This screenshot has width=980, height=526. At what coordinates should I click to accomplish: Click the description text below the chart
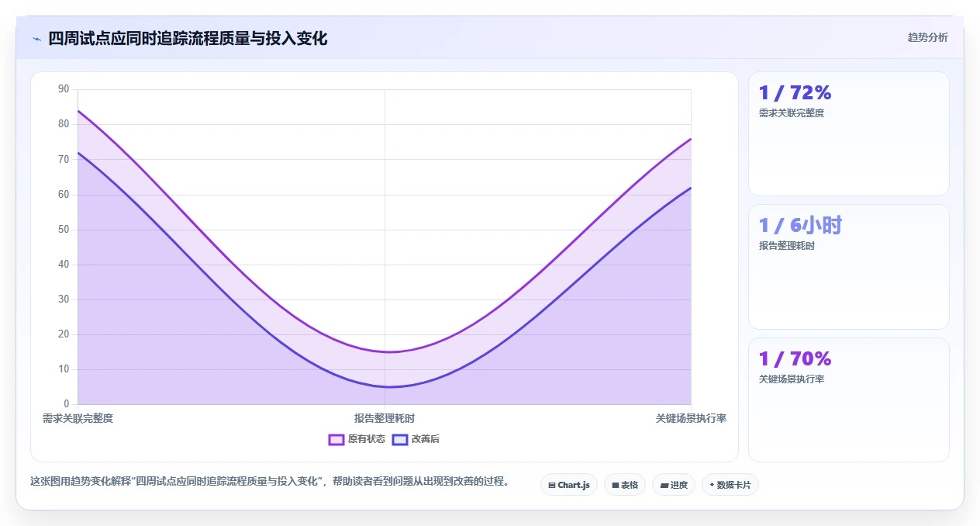coord(270,481)
